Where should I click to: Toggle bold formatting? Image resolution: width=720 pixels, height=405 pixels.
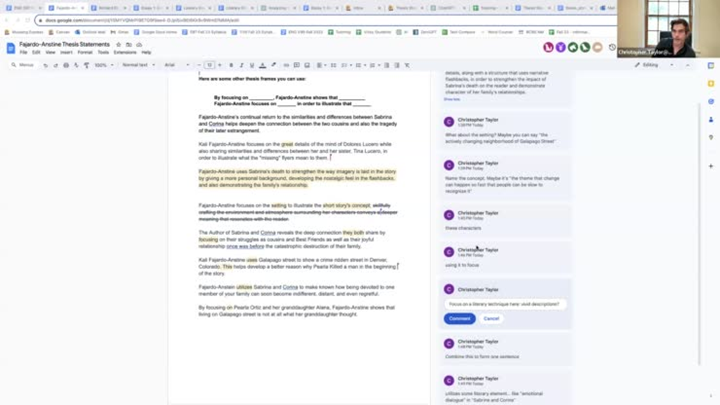pos(232,65)
